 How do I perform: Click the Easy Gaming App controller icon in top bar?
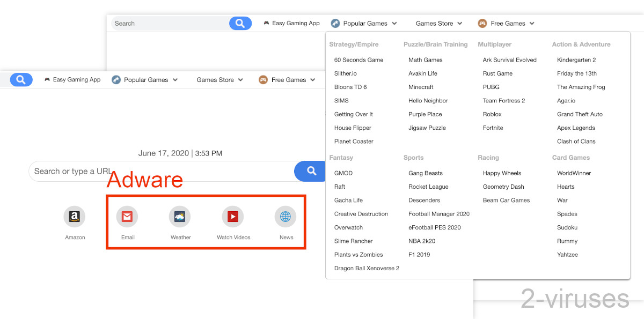tap(266, 23)
